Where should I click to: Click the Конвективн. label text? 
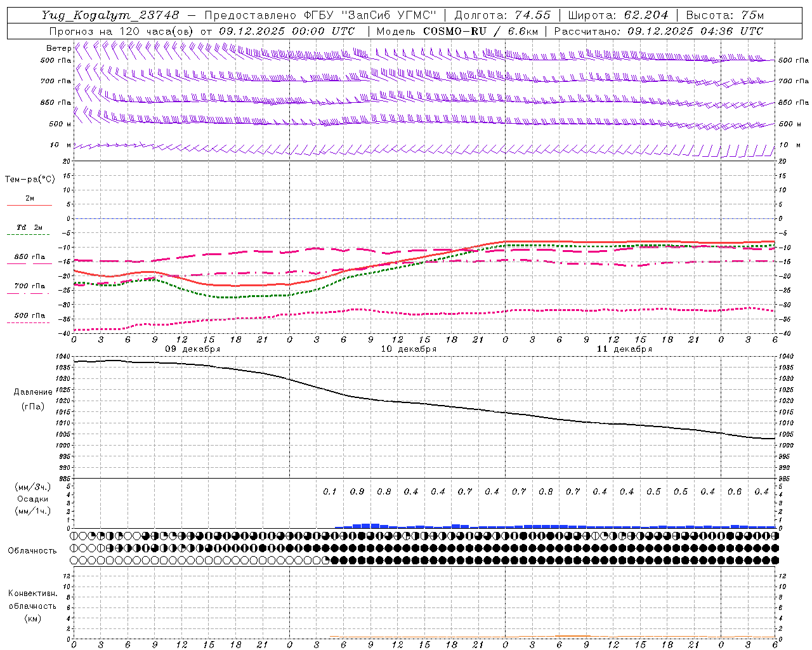(x=33, y=594)
